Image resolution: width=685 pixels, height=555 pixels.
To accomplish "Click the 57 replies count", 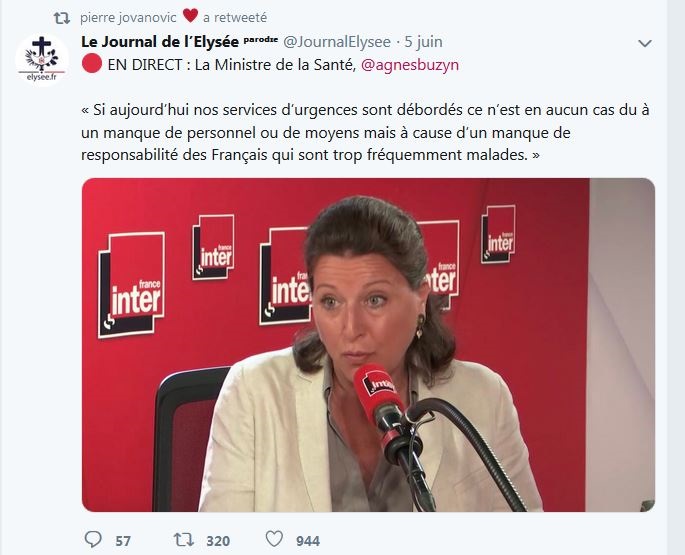I will click(123, 541).
